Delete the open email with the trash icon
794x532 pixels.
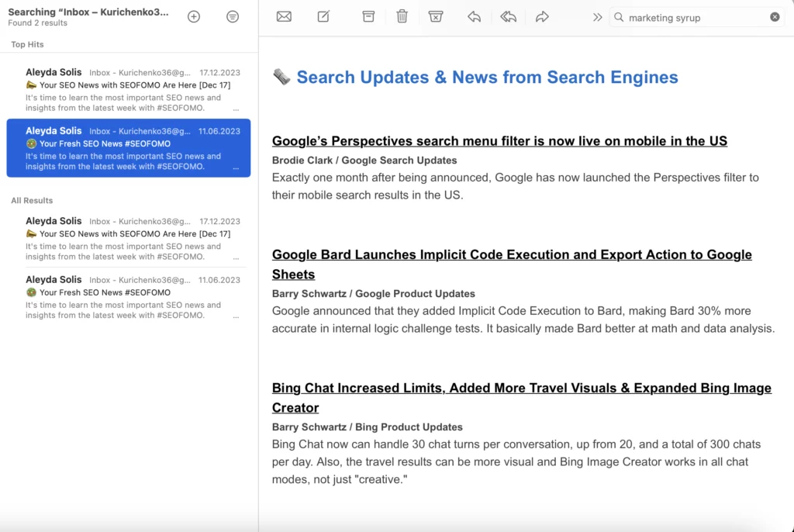(402, 16)
